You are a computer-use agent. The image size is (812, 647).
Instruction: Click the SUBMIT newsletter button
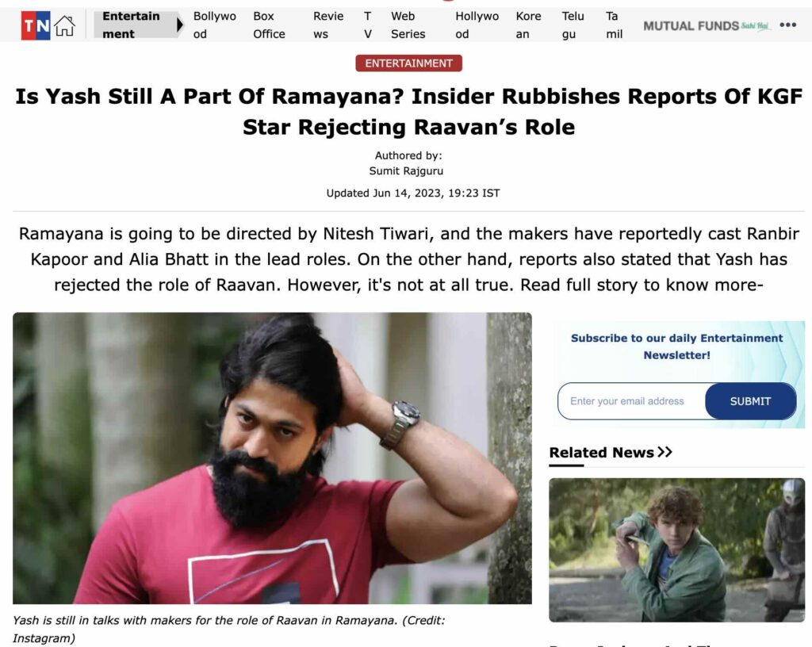click(750, 401)
